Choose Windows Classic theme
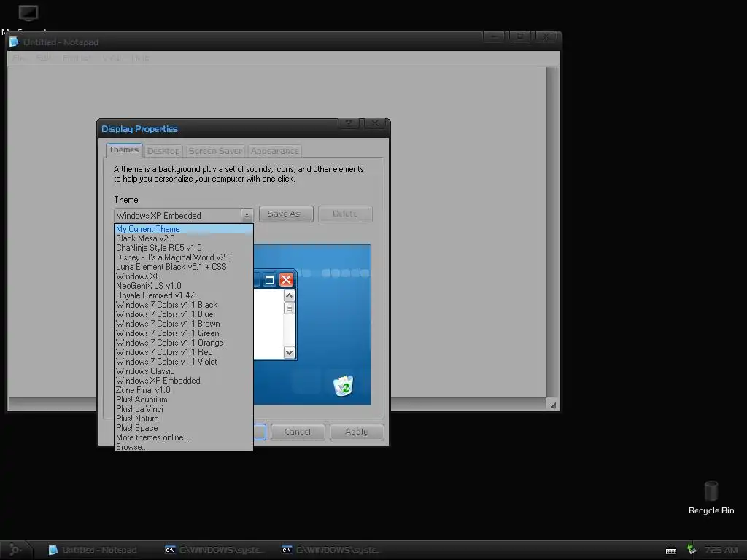Image resolution: width=747 pixels, height=560 pixels. point(183,371)
